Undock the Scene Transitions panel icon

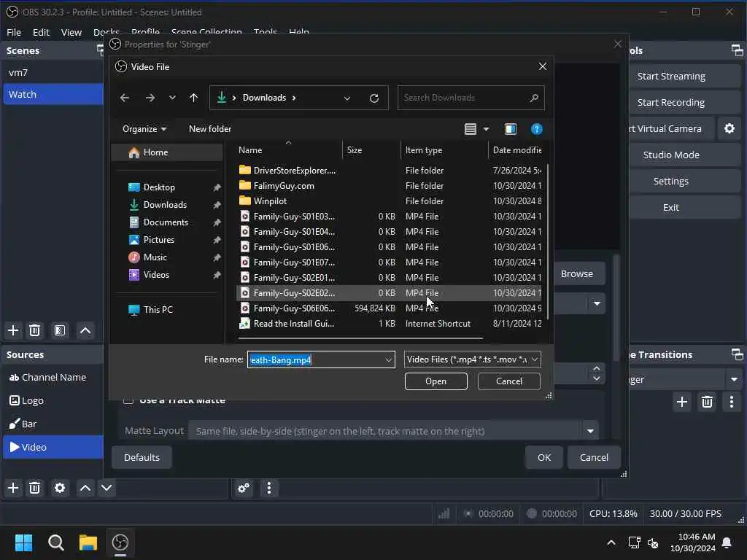pyautogui.click(x=737, y=354)
